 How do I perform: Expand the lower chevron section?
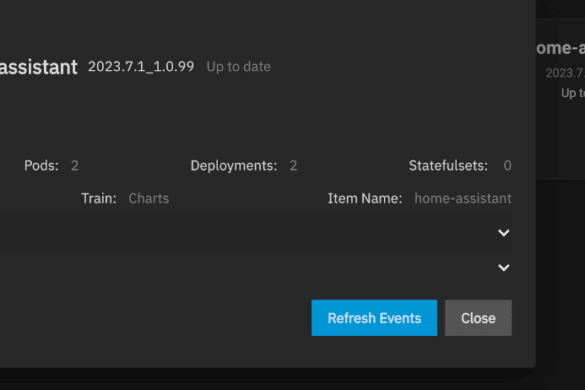(504, 268)
